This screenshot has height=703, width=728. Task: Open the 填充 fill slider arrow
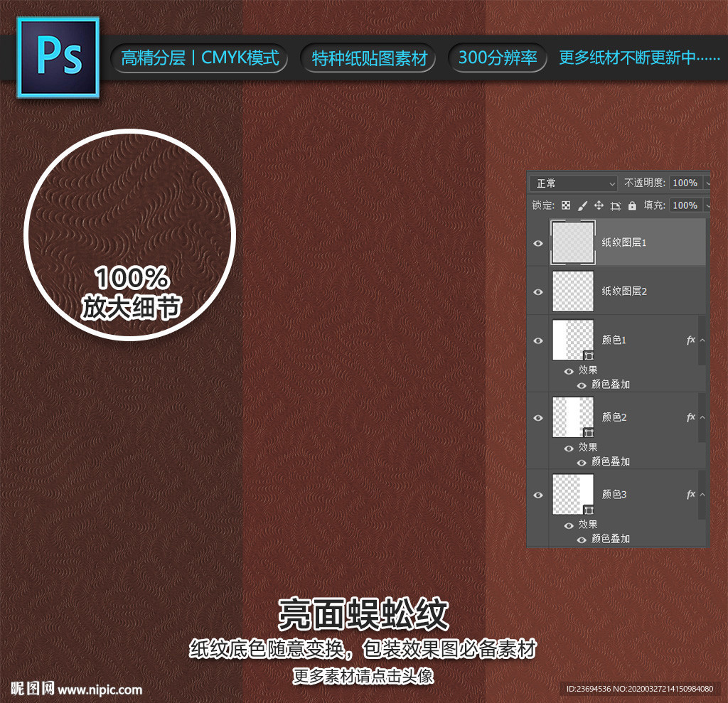(707, 205)
